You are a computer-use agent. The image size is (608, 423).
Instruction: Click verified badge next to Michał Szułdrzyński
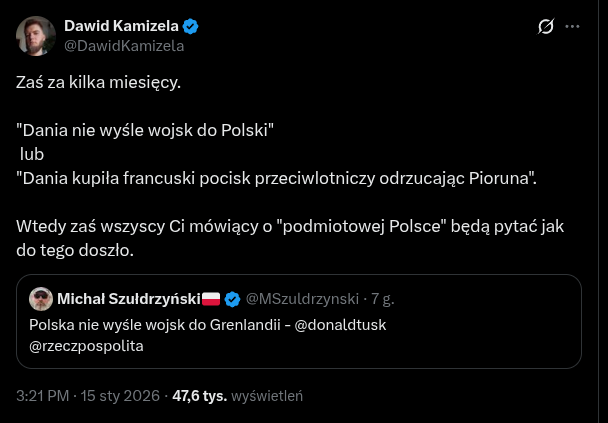pyautogui.click(x=232, y=299)
